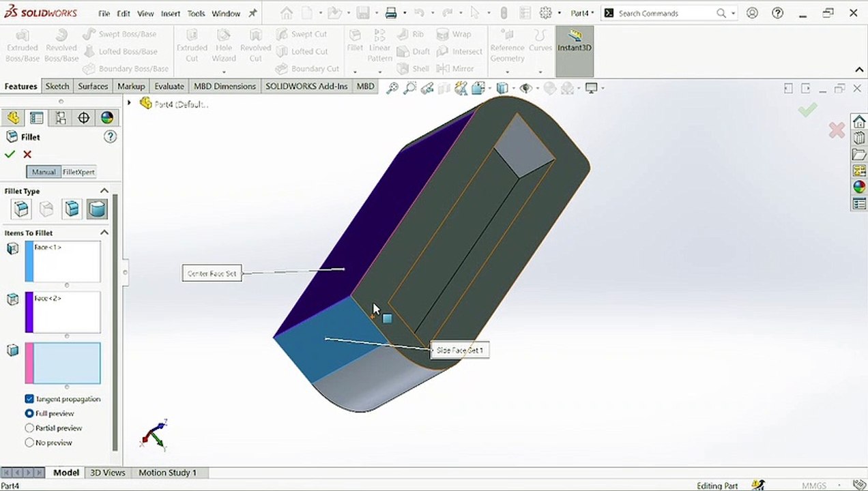The width and height of the screenshot is (868, 491).
Task: Click the purple Face<2> selection box
Action: pos(63,312)
